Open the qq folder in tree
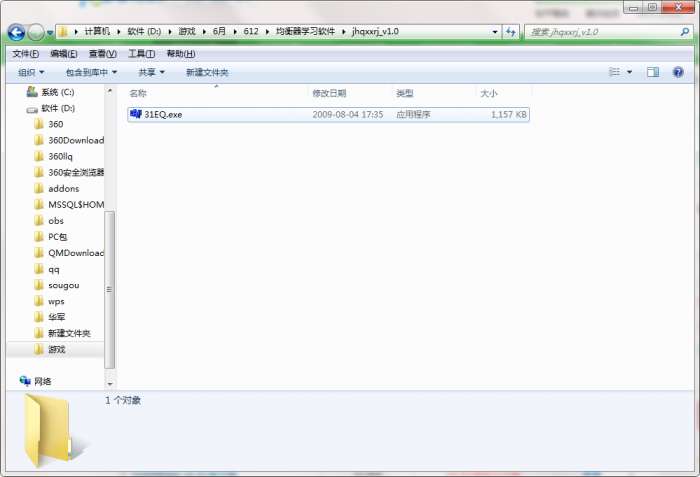Screen dimensions: 700x477 pos(47,269)
